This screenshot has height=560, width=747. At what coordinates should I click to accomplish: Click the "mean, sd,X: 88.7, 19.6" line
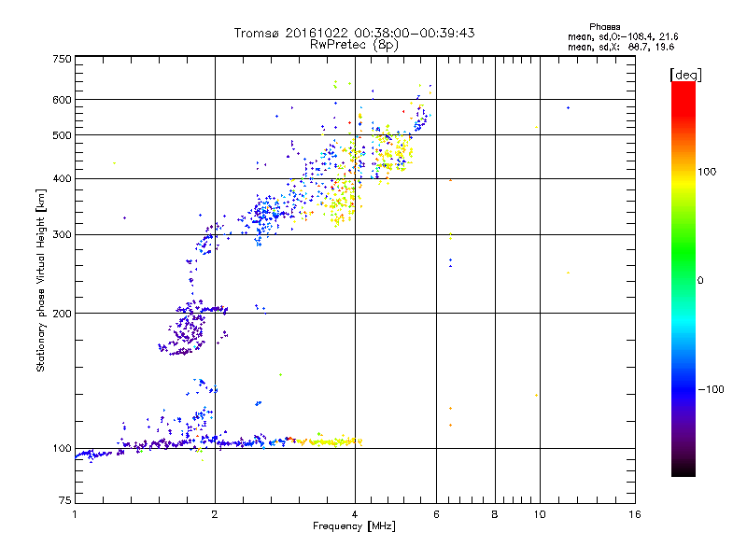pyautogui.click(x=621, y=47)
